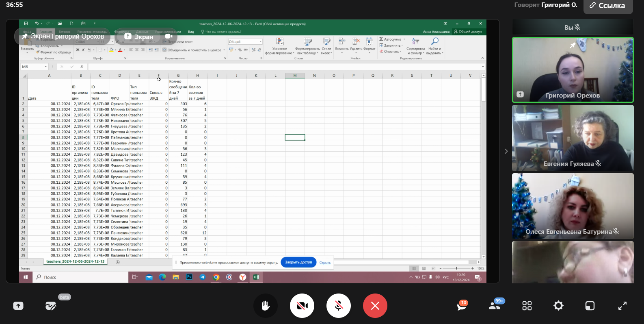The height and width of the screenshot is (324, 644).
Task: Collapse the participants side panel arrow
Action: point(506,151)
